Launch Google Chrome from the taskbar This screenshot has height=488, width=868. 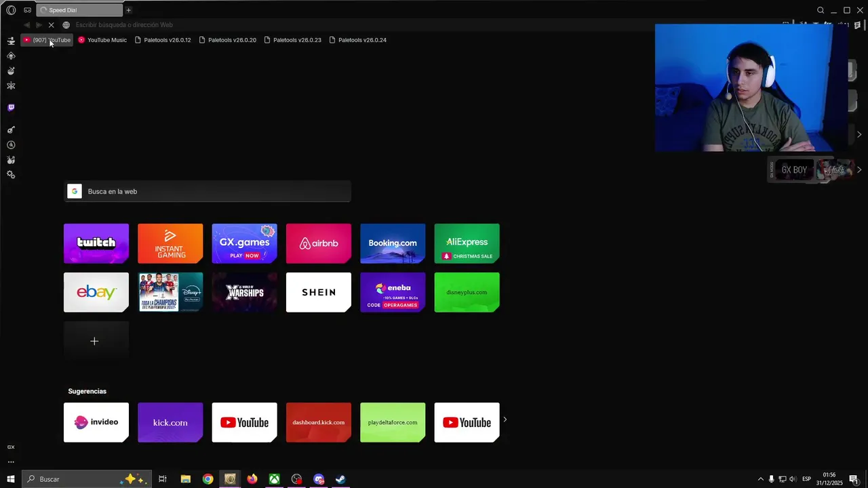click(208, 479)
